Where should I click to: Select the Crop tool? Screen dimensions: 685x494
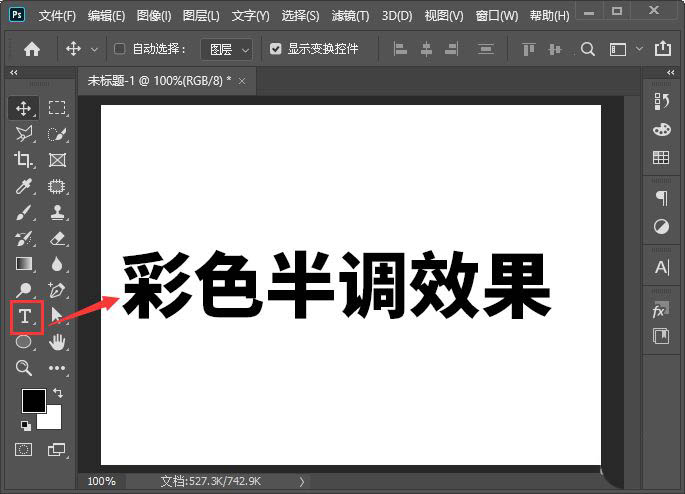click(x=23, y=160)
